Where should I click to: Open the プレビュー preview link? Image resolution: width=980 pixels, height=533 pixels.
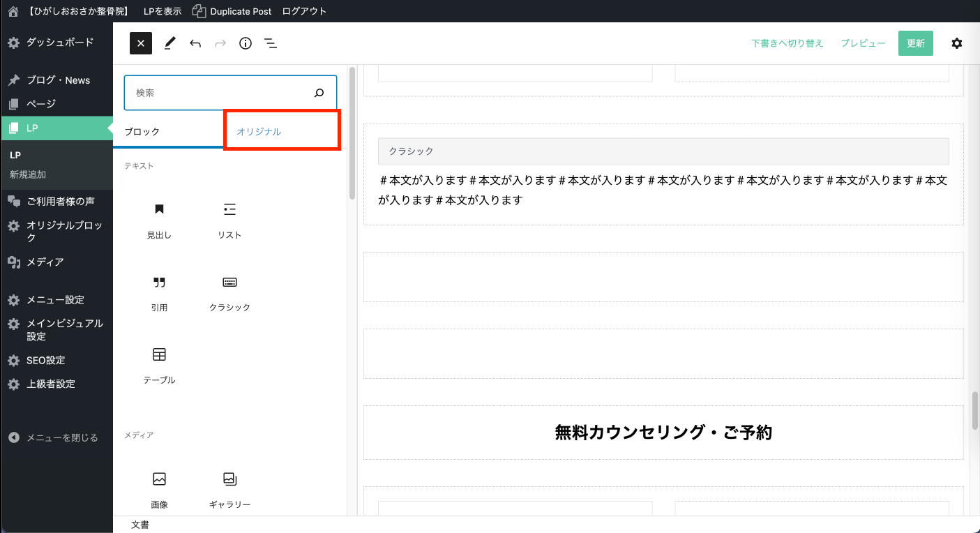point(863,43)
